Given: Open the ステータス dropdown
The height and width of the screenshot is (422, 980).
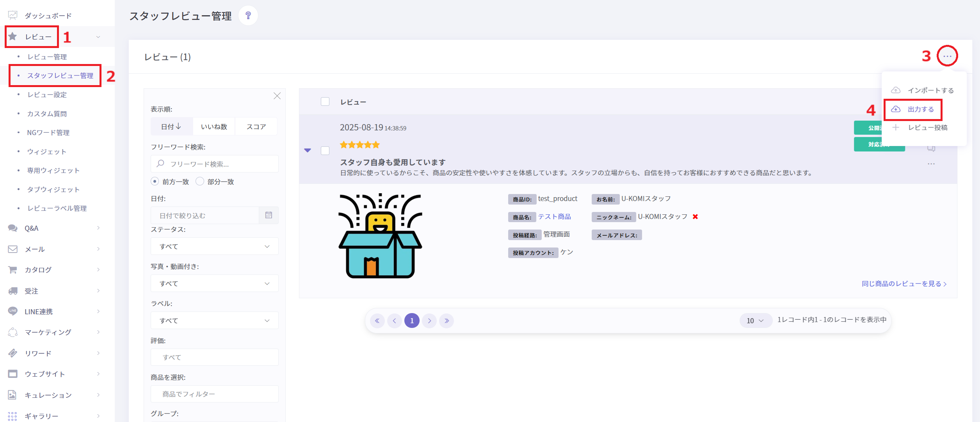Looking at the screenshot, I should point(214,247).
